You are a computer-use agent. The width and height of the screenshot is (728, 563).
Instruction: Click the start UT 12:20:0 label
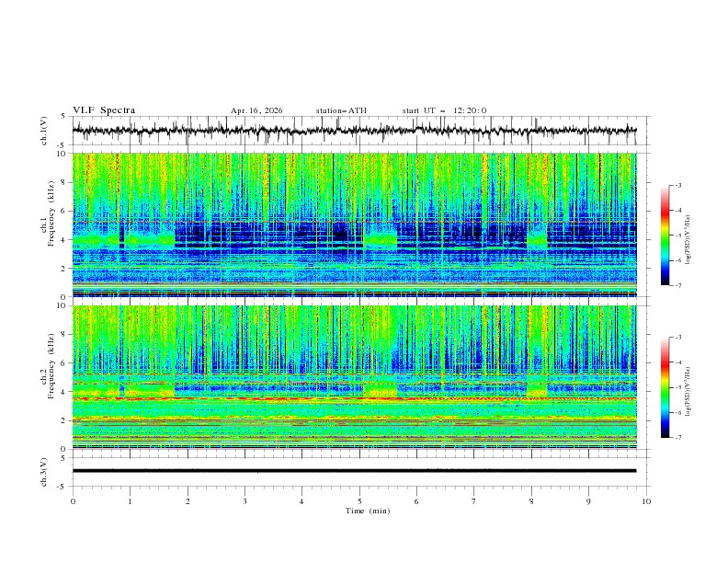click(444, 110)
